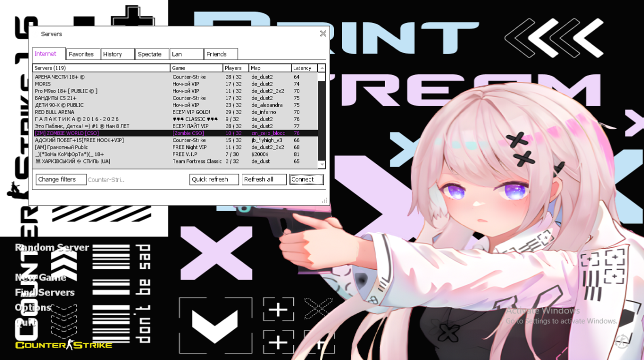The height and width of the screenshot is (360, 644).
Task: Click the resize grip of Servers window
Action: [x=324, y=200]
